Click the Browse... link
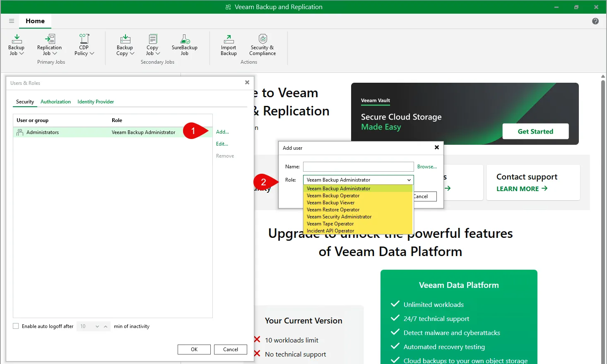Image resolution: width=607 pixels, height=364 pixels. click(427, 167)
